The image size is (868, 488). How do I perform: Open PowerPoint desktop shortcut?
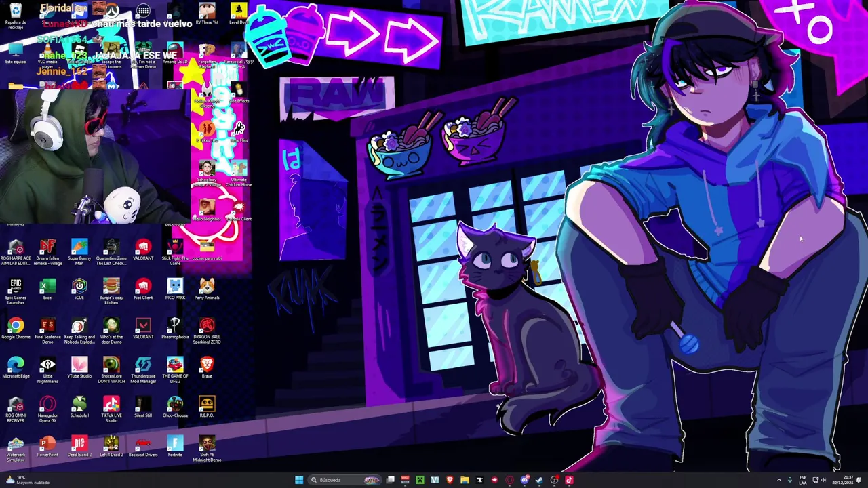(47, 447)
